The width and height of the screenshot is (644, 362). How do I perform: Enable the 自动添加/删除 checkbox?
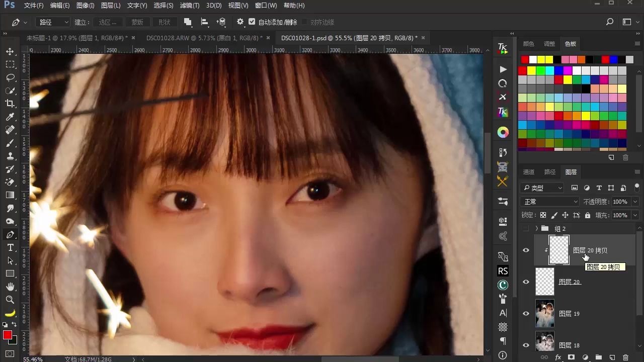253,22
